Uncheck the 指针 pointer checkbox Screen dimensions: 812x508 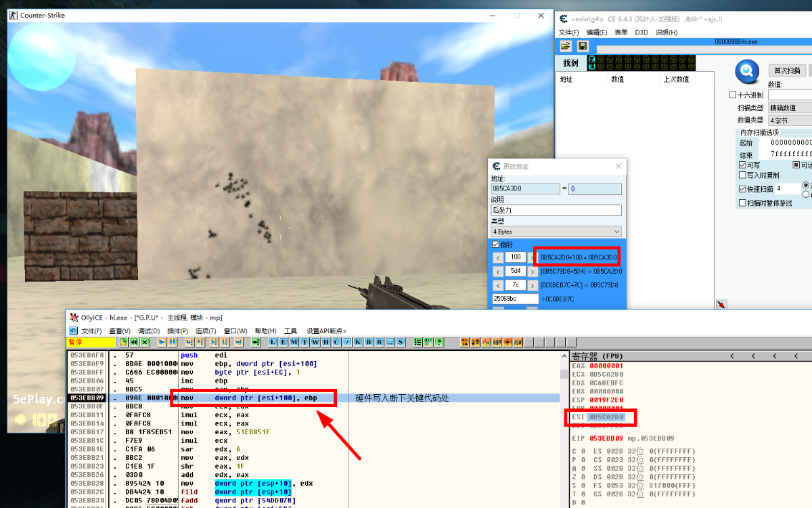pos(495,245)
